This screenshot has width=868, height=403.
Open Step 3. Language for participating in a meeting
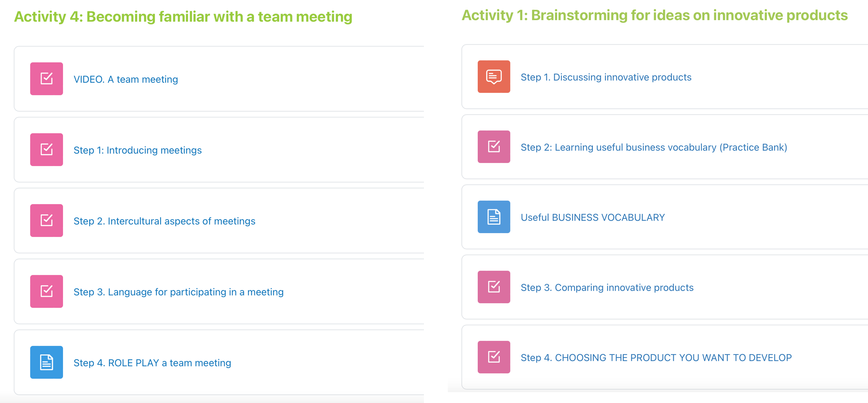[x=178, y=292]
